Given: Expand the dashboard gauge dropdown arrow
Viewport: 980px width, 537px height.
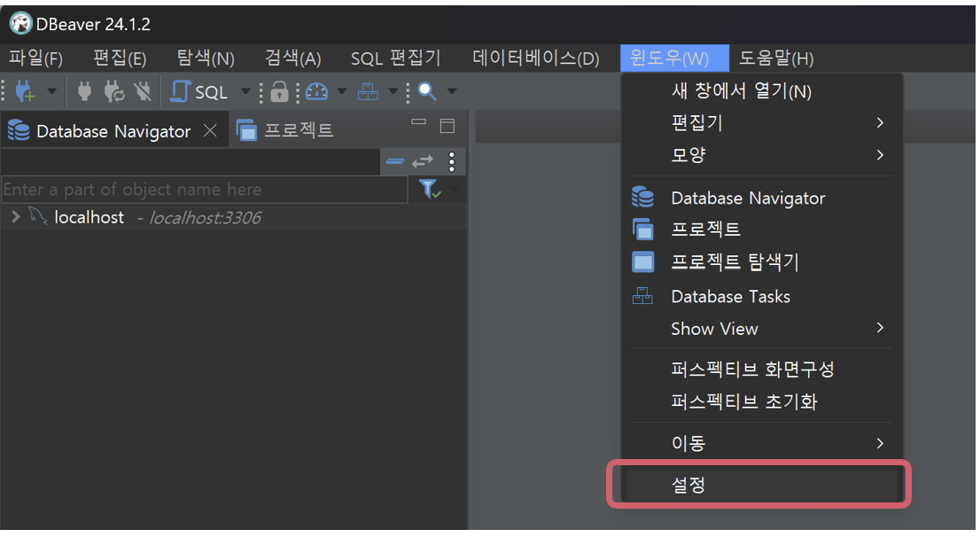Looking at the screenshot, I should tap(342, 91).
